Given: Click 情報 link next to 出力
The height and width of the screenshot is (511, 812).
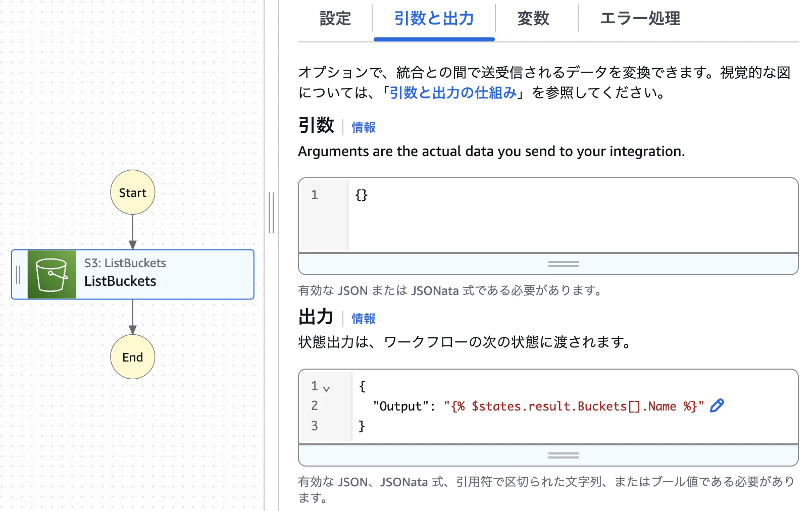Looking at the screenshot, I should coord(364,319).
